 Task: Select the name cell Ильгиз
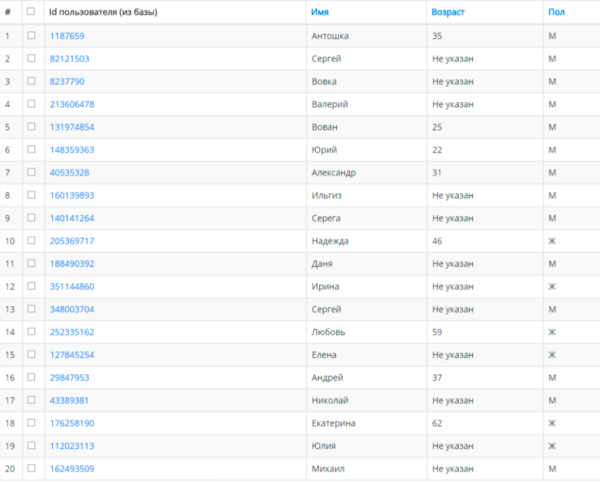click(327, 195)
